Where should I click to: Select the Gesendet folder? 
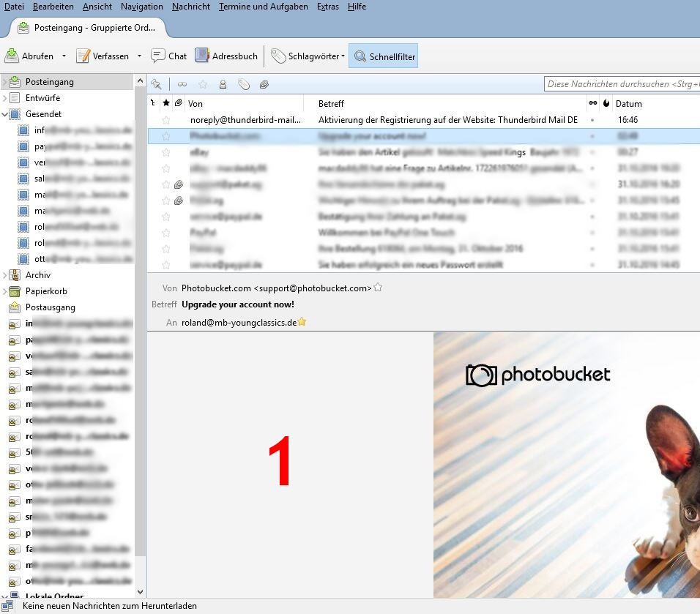(43, 113)
